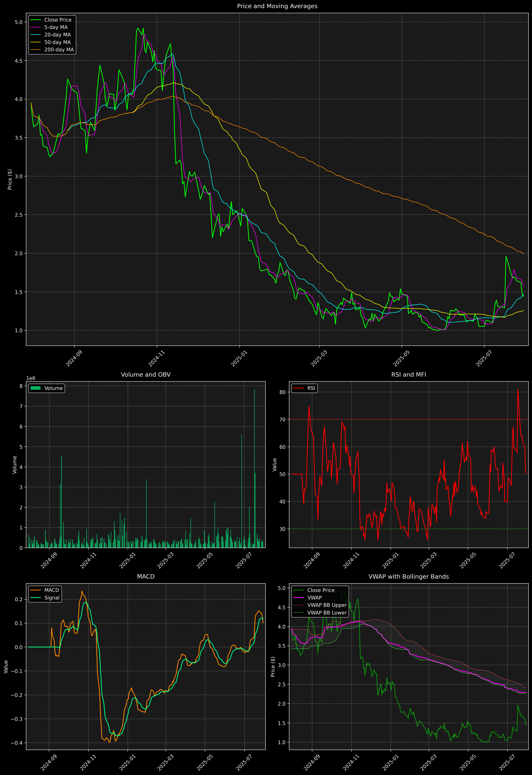Click the 'Volume' y-axis label
The image size is (532, 775).
[15, 464]
